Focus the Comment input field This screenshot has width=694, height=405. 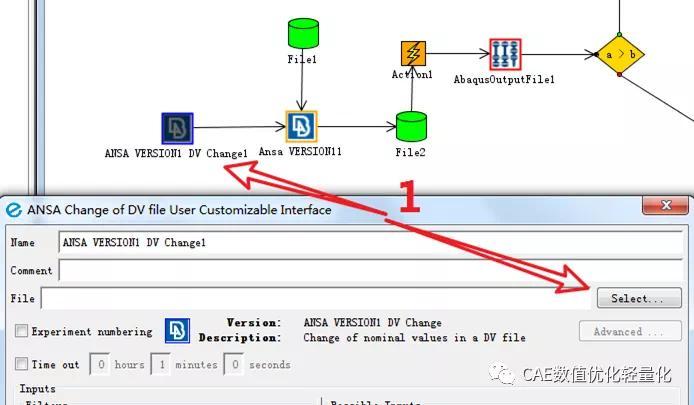[x=370, y=270]
